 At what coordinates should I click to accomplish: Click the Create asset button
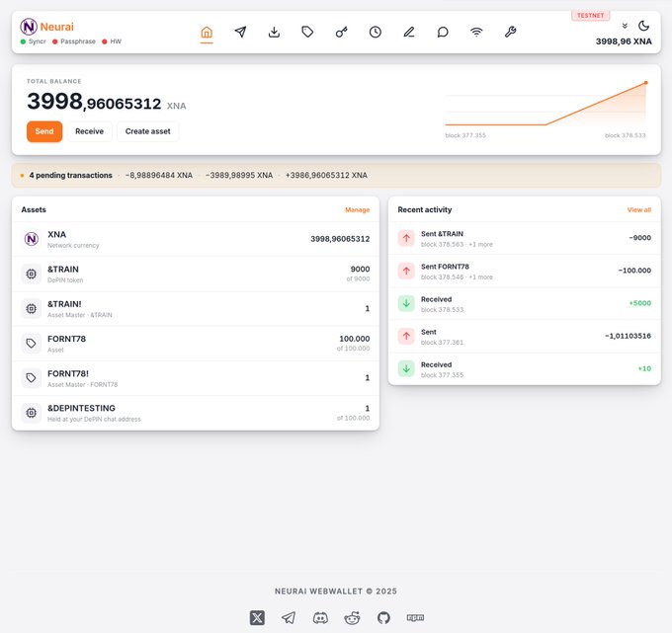[x=148, y=131]
